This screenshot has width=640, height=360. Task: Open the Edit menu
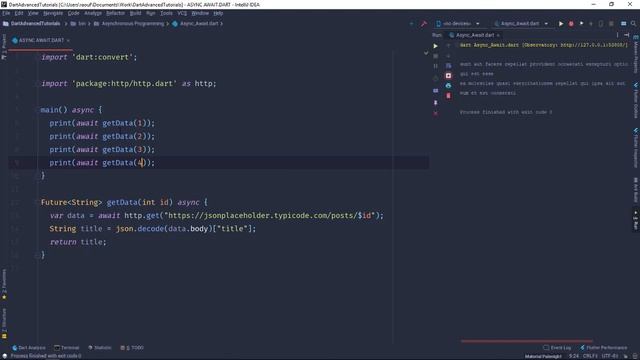click(19, 13)
